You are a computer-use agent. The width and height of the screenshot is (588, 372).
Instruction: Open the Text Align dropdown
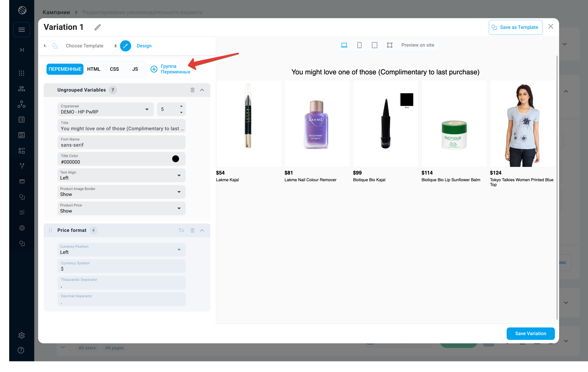[x=121, y=175]
